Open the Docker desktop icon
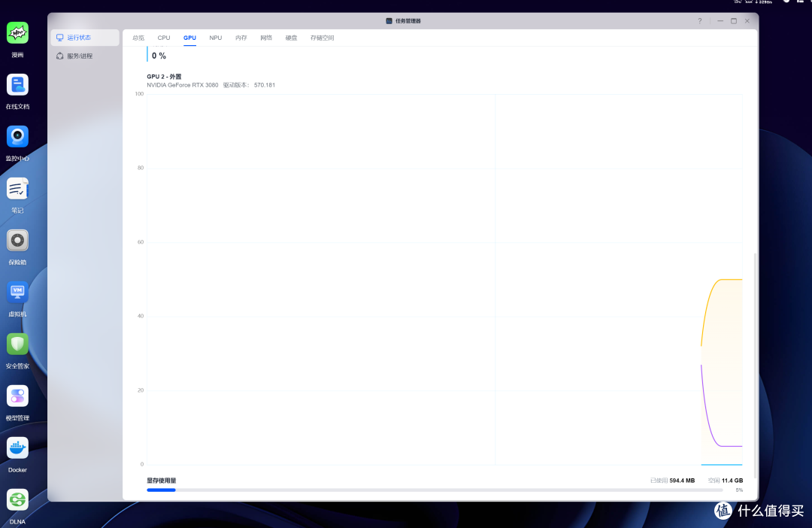 click(17, 448)
